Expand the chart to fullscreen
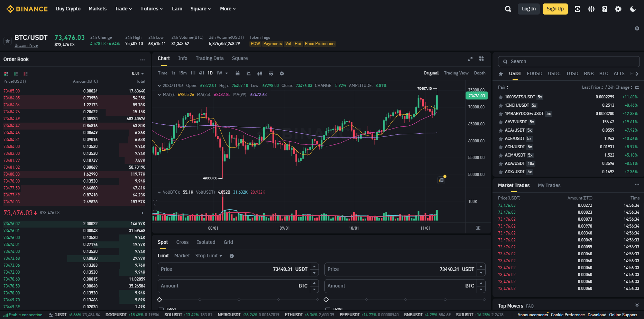This screenshot has height=319, width=644. click(x=470, y=59)
